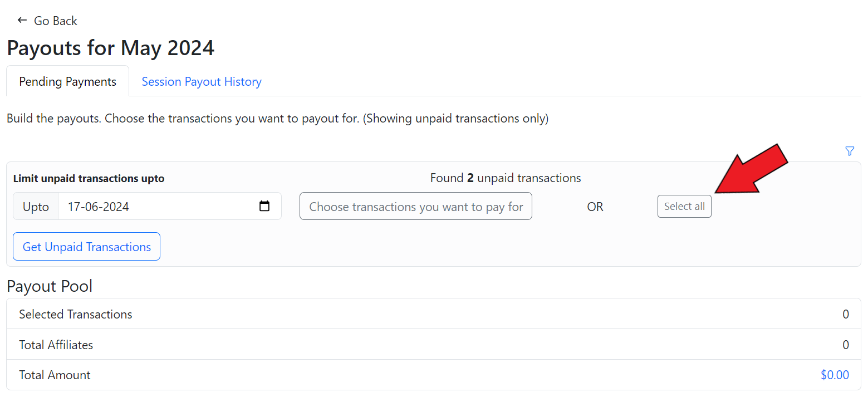Image resolution: width=868 pixels, height=397 pixels.
Task: Click the Upto label addon
Action: pos(36,207)
